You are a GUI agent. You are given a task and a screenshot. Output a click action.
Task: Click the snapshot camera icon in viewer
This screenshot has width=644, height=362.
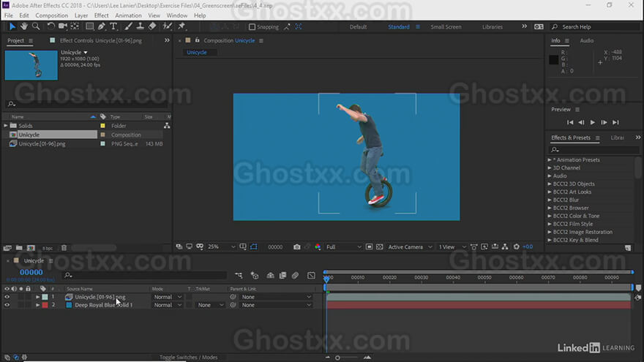(x=296, y=246)
